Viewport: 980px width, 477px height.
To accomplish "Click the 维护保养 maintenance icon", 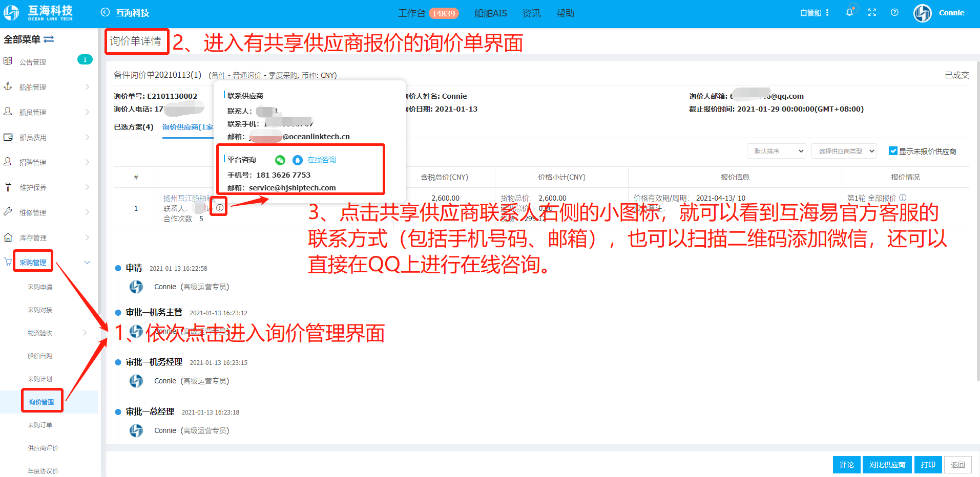I will 8,187.
